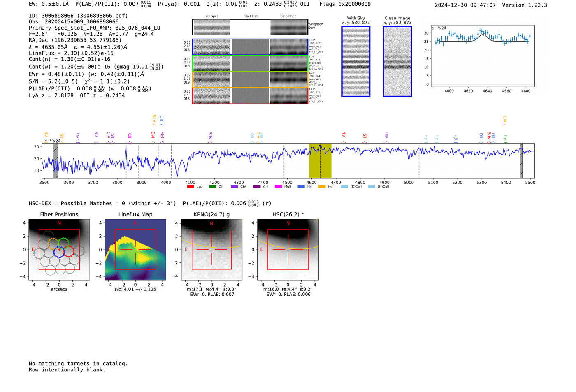This screenshot has height=392, width=576.
Task: Click the m:17.1 re:4.4" KPNO caption
Action: (212, 289)
